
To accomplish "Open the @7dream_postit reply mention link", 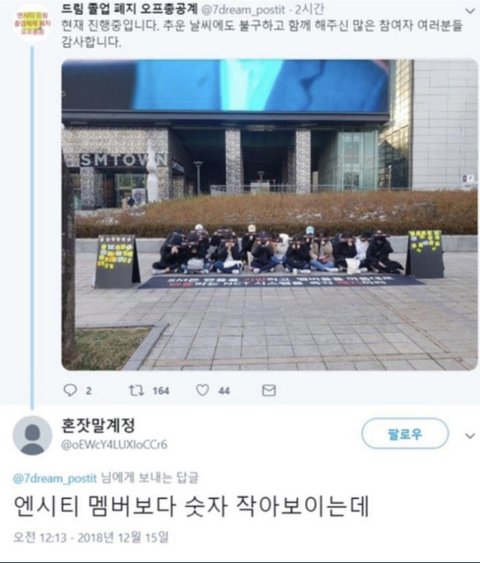I will tap(55, 478).
